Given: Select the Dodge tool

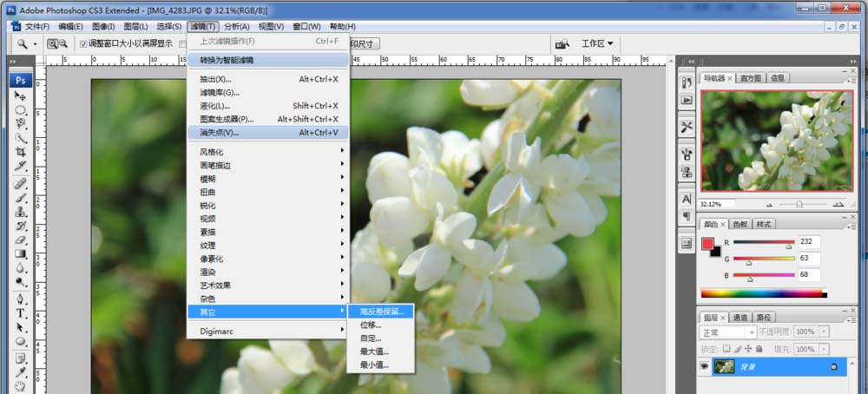Looking at the screenshot, I should click(21, 282).
